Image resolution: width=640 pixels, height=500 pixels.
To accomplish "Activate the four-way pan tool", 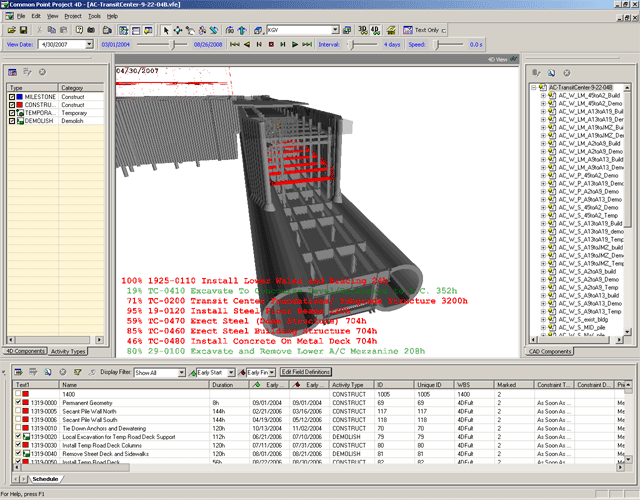I will tap(178, 30).
